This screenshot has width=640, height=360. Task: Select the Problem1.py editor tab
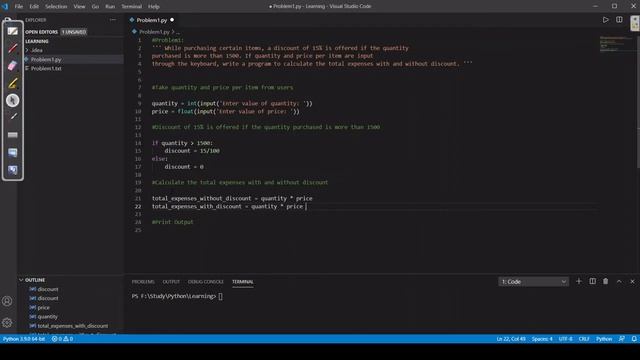(x=151, y=20)
